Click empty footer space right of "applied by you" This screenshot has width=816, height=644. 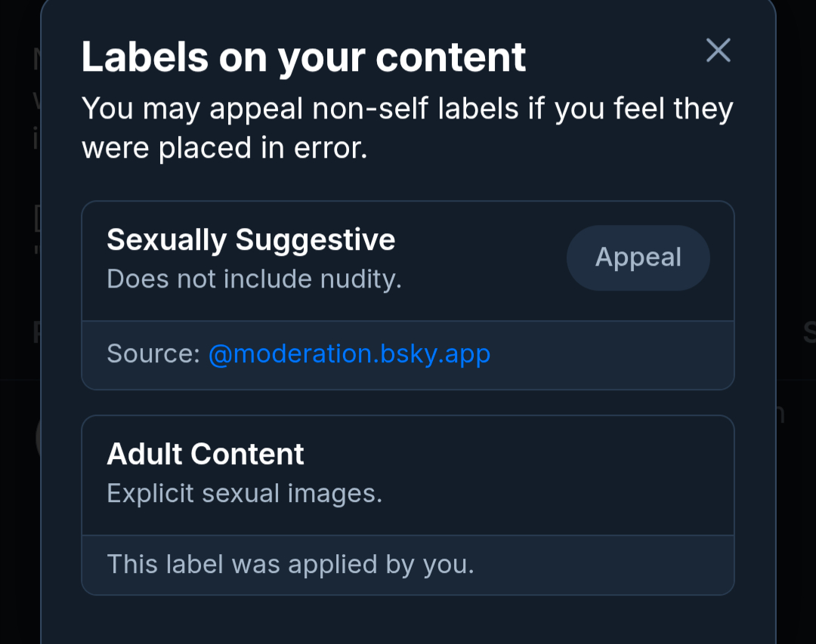point(604,565)
